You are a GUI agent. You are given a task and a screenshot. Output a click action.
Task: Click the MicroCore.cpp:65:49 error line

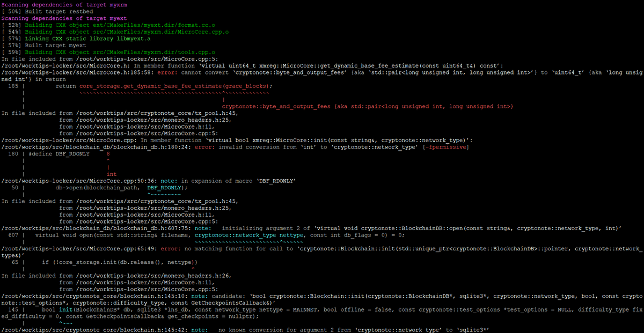pos(322,253)
